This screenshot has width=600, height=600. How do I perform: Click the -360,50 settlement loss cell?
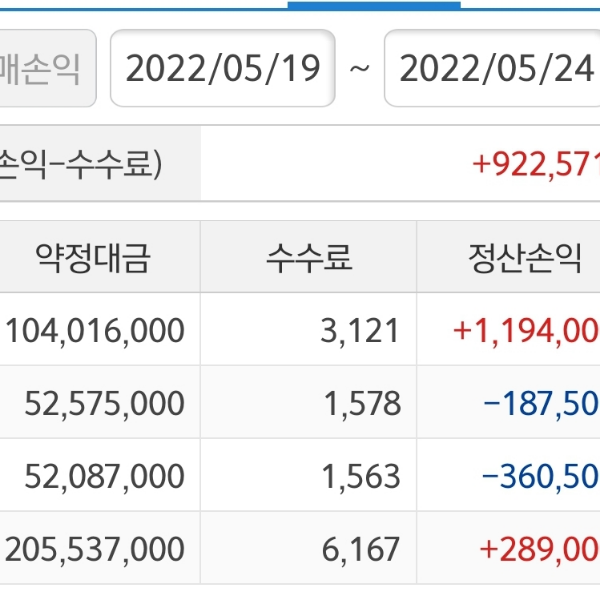coord(540,476)
